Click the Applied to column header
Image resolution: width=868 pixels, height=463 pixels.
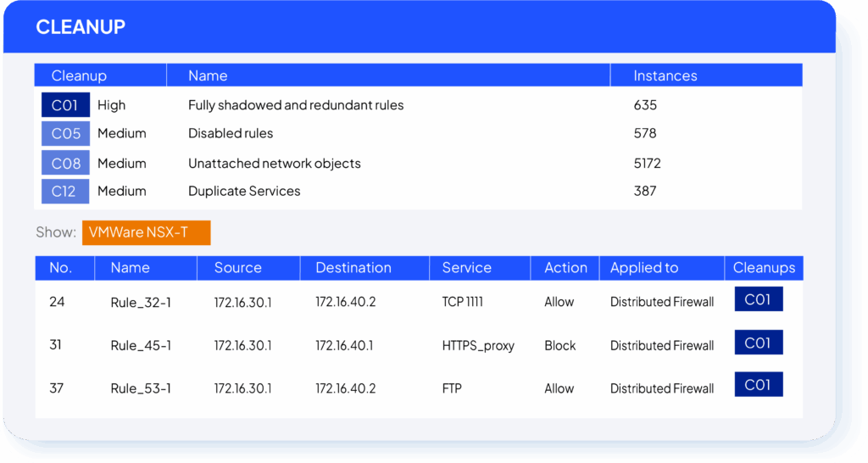coord(643,267)
